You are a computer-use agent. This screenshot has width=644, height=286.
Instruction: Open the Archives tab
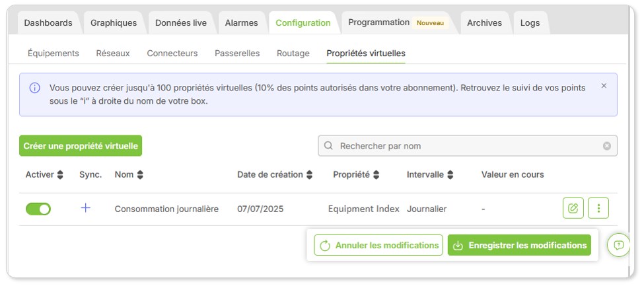coord(485,23)
